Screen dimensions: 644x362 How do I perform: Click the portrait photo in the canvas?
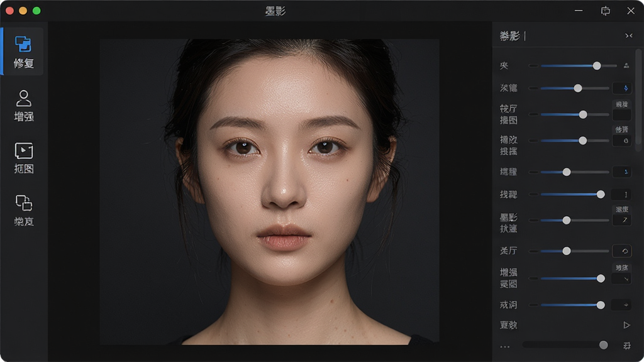(x=269, y=192)
